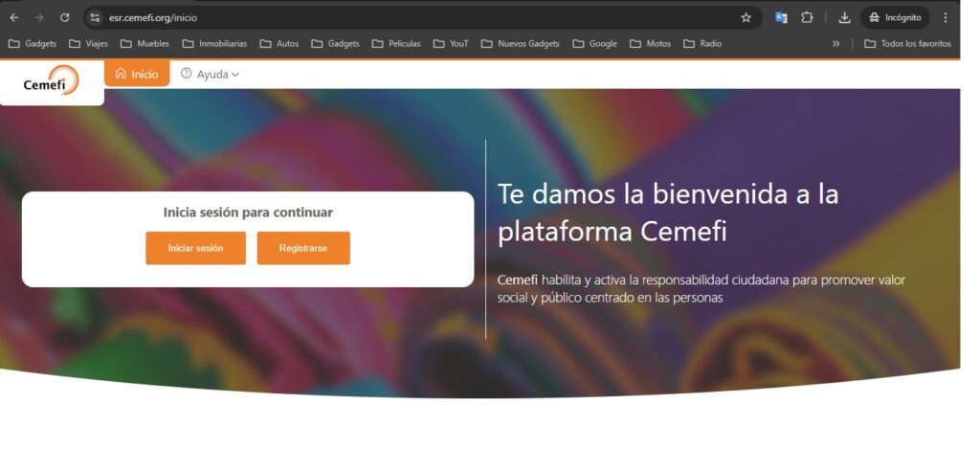Open the Chrome three-dot menu
This screenshot has width=980, height=471.
coord(945,18)
